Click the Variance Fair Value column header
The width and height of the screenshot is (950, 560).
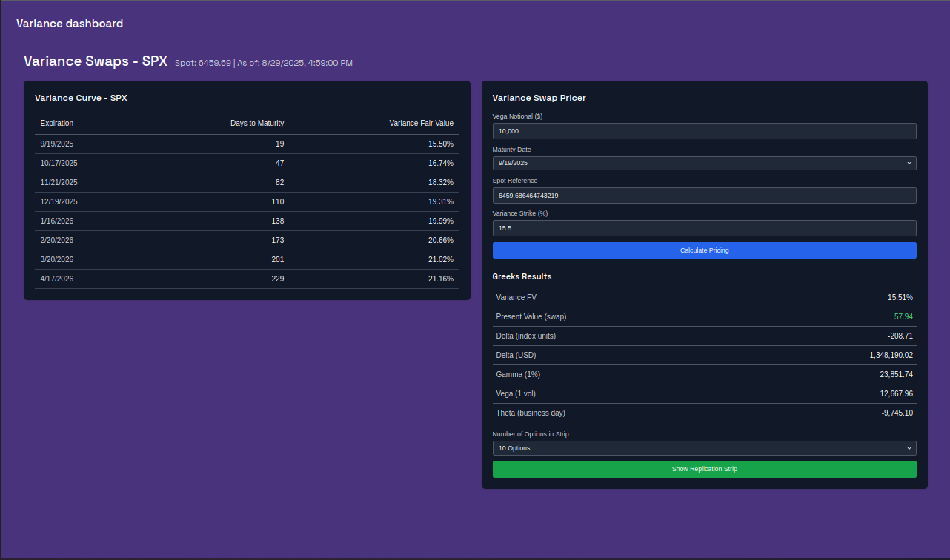(x=421, y=123)
